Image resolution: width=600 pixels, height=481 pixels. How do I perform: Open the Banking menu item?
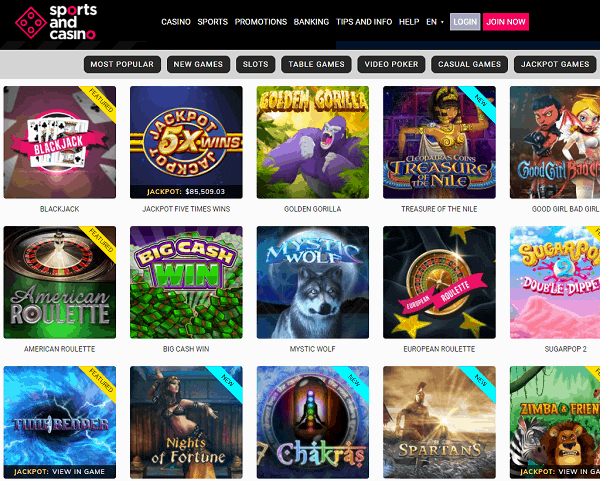click(x=311, y=22)
